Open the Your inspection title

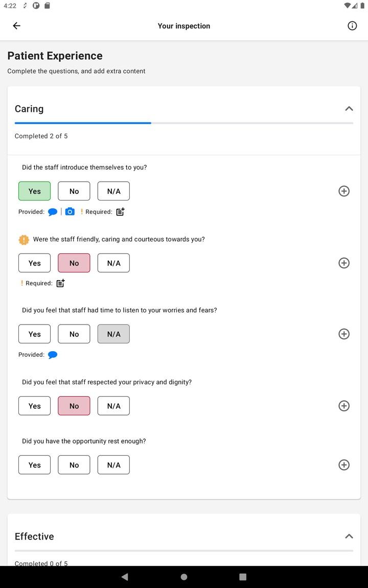(x=183, y=26)
